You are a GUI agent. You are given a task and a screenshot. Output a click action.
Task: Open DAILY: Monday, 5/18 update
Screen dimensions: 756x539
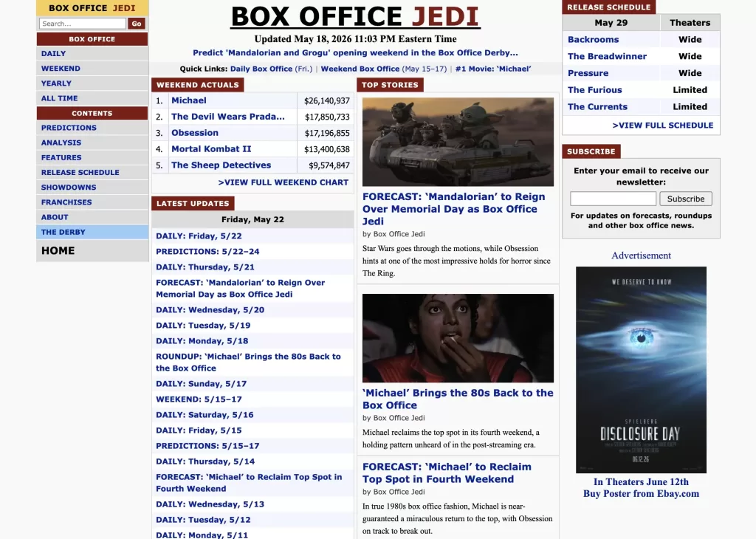click(x=202, y=341)
